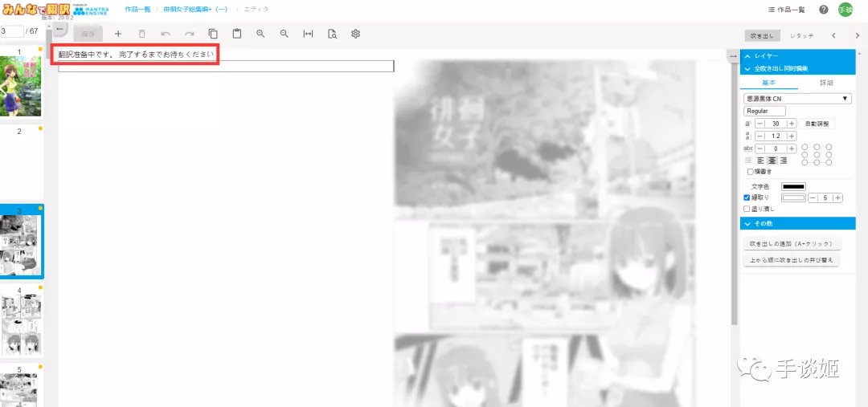Viewport: 868px width, 407px height.
Task: Go to the next page arrow
Action: pos(858,35)
